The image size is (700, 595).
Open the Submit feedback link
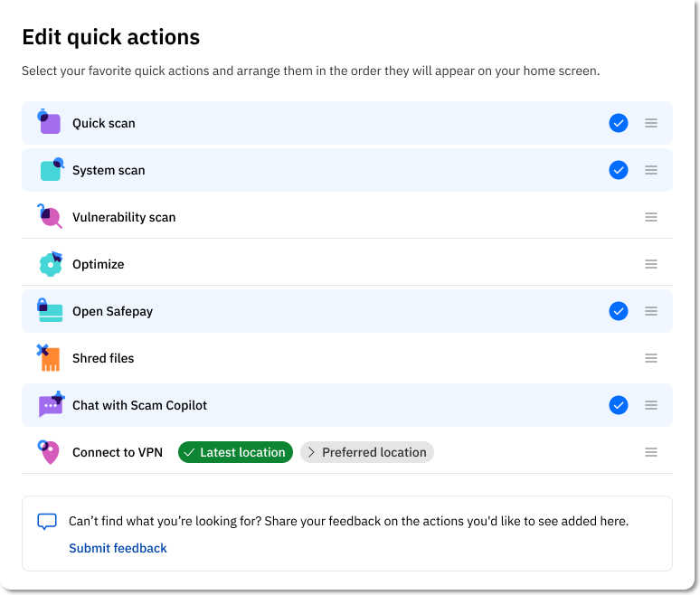[x=118, y=548]
